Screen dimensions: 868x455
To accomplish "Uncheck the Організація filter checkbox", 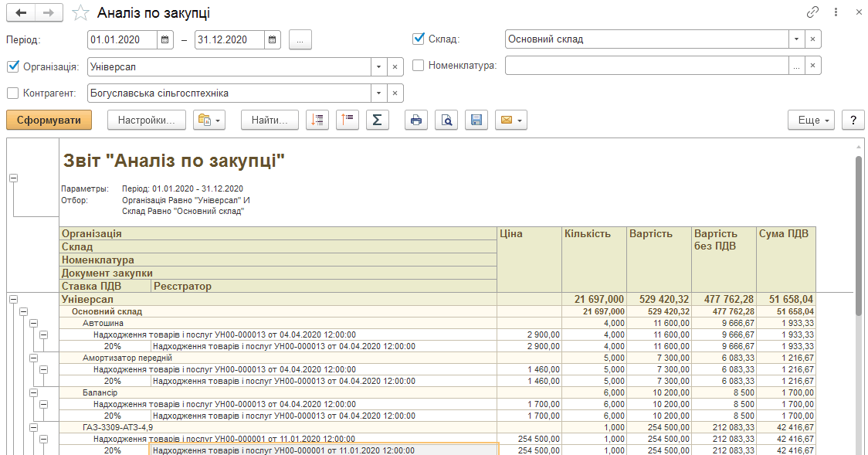I will pyautogui.click(x=12, y=66).
